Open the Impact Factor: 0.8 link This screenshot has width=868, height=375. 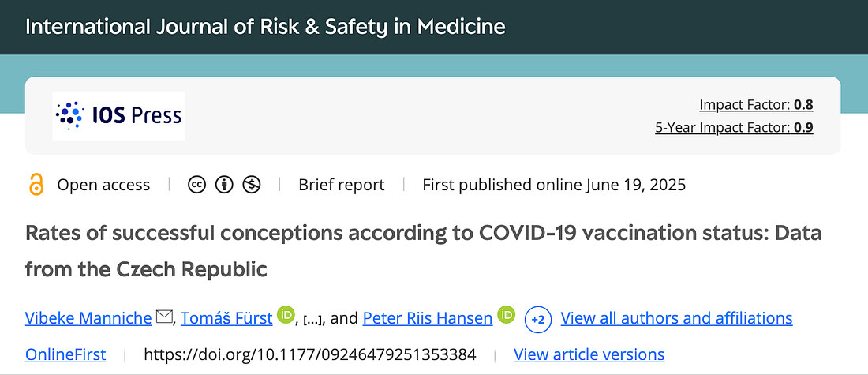[756, 105]
